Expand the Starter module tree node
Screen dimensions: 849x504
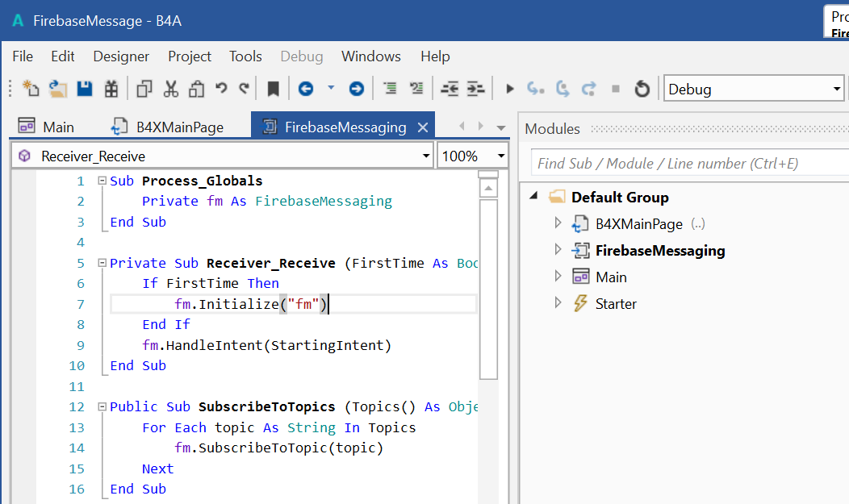click(x=558, y=303)
